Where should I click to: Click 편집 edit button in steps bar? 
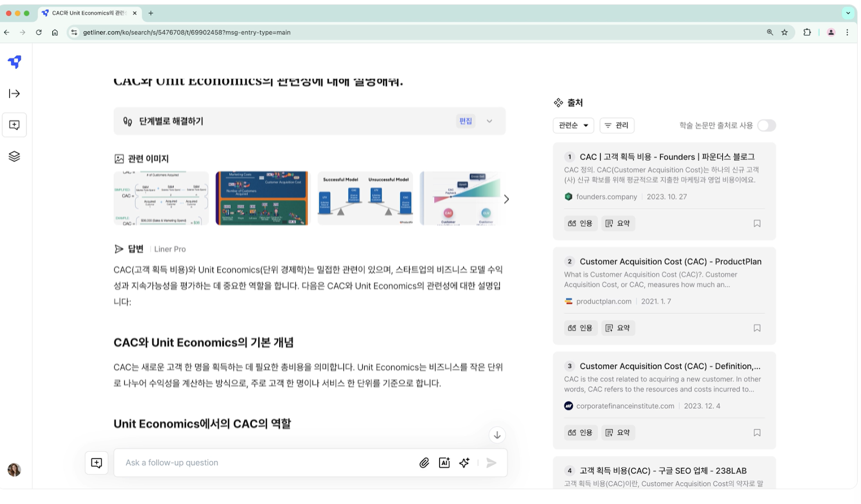465,121
